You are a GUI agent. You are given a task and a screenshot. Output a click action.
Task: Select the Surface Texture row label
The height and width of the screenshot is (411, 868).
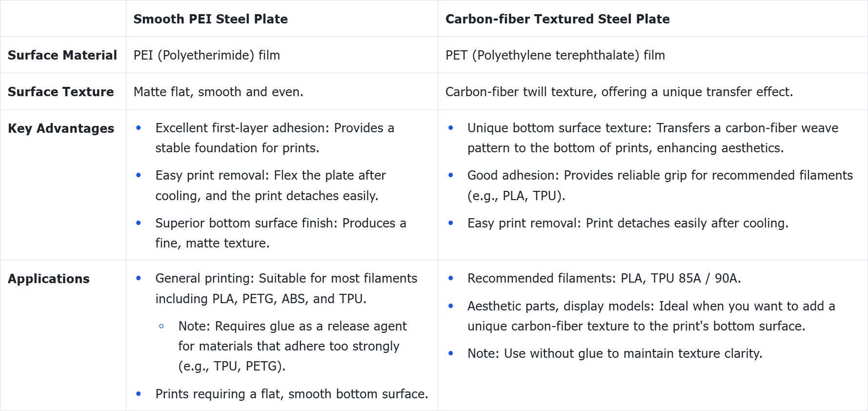click(x=61, y=92)
